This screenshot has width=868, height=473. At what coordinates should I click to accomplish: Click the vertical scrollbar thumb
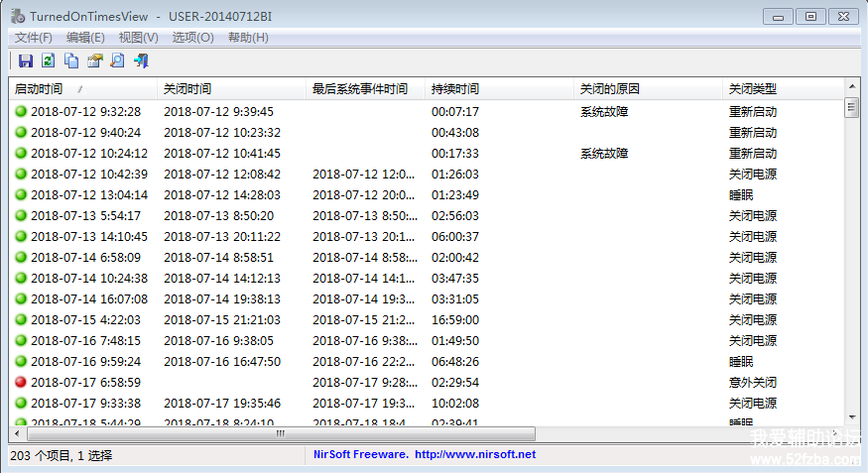pos(852,107)
